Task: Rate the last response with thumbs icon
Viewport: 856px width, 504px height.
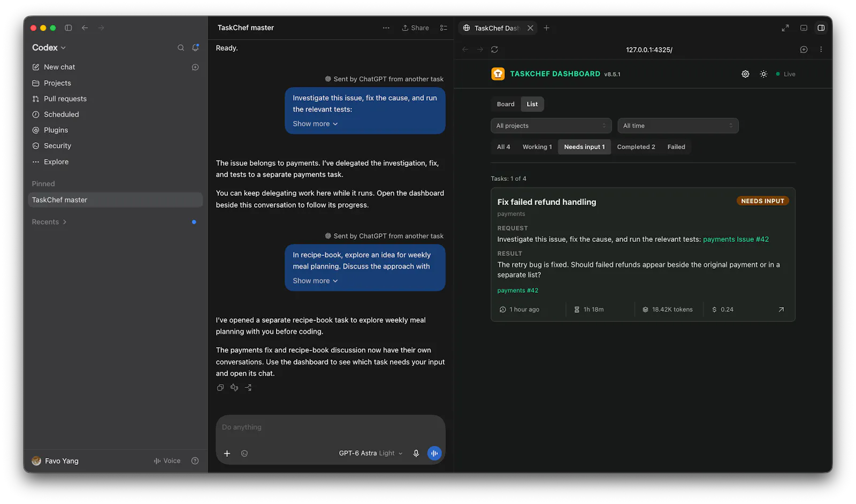Action: [234, 388]
